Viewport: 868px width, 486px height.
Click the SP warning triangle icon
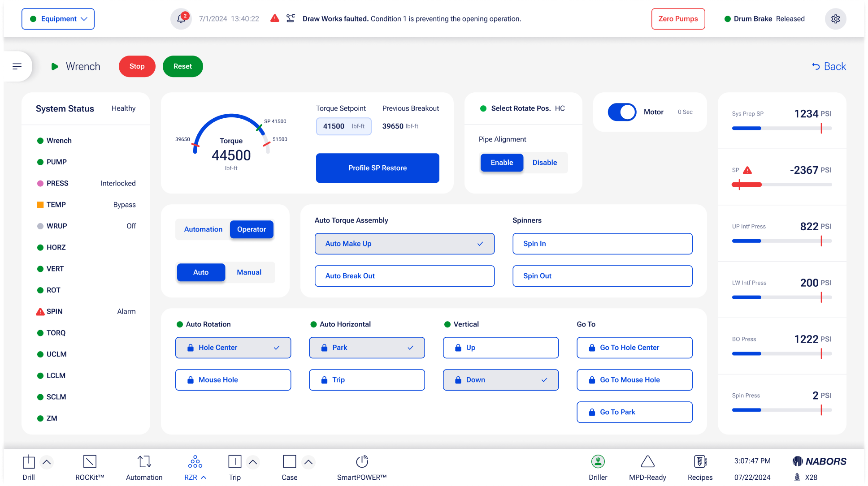coord(747,170)
